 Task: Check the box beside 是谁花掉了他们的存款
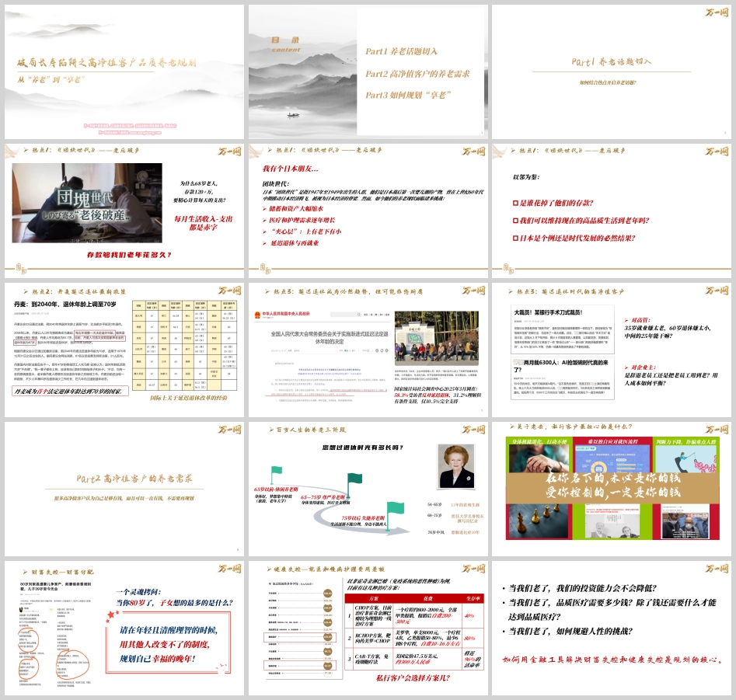(x=515, y=202)
